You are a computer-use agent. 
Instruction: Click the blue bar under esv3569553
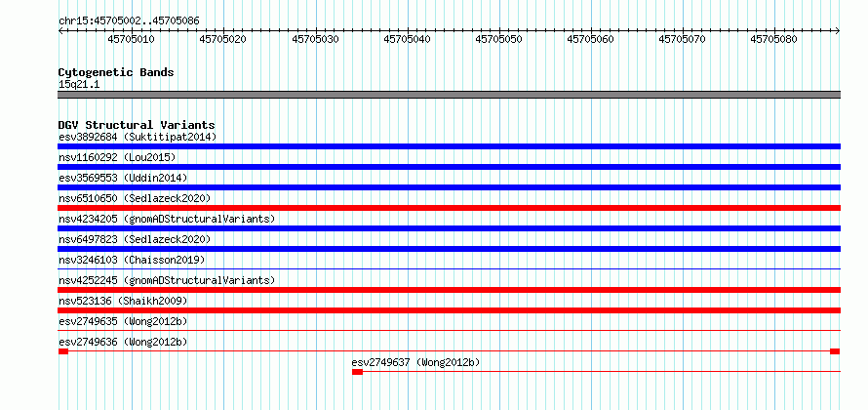(x=449, y=187)
